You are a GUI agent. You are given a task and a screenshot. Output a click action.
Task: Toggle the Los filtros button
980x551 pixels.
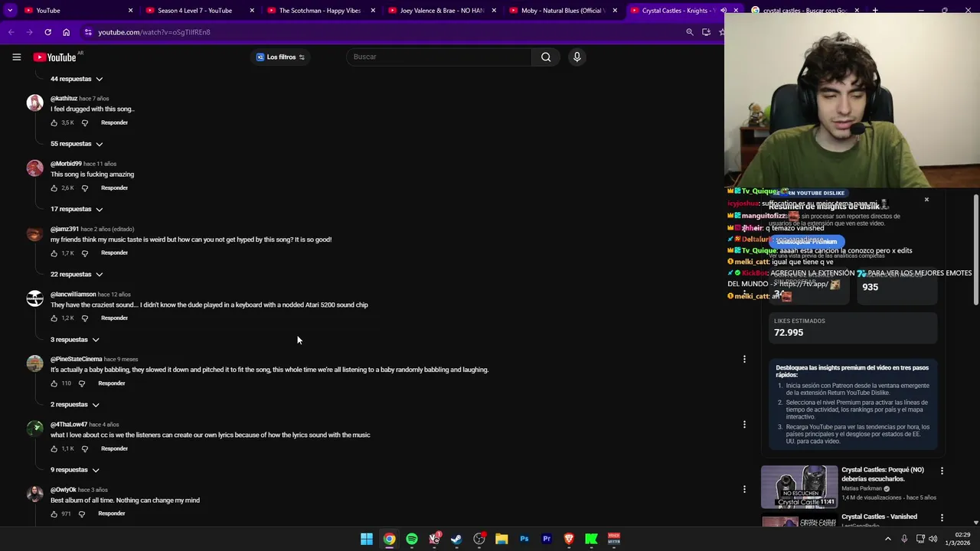(x=280, y=57)
